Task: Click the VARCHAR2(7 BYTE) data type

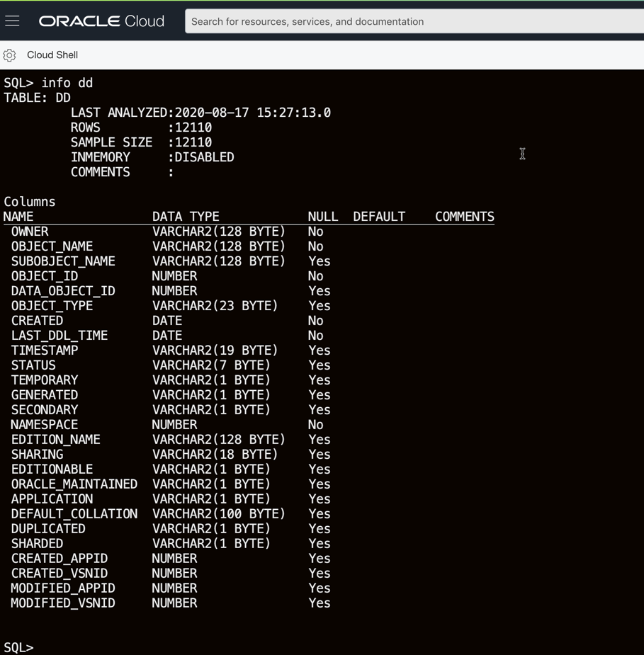Action: (x=211, y=365)
